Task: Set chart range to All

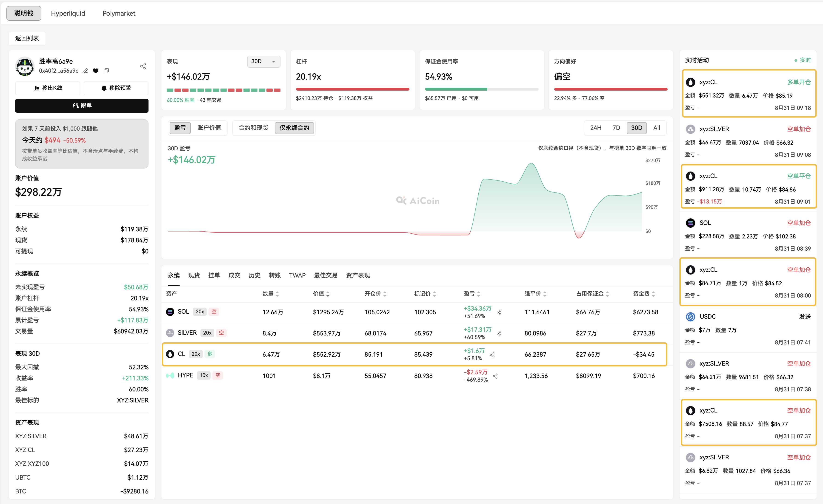Action: coord(657,128)
